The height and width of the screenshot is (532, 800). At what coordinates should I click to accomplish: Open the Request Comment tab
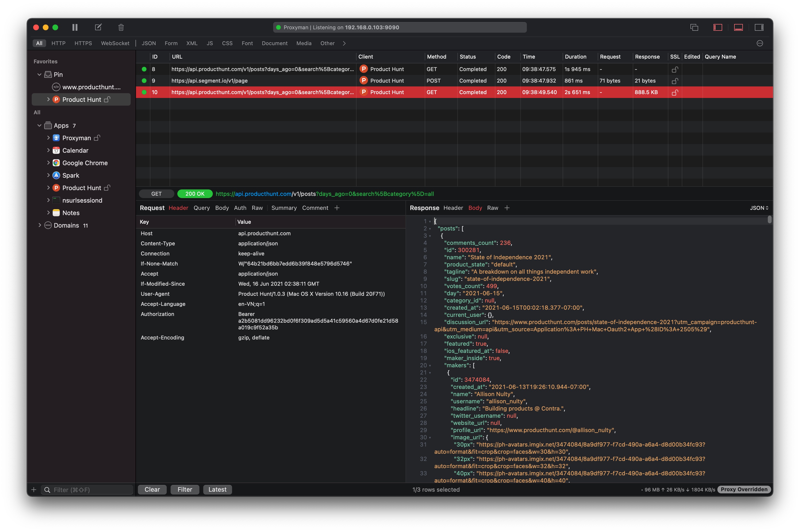coord(315,208)
